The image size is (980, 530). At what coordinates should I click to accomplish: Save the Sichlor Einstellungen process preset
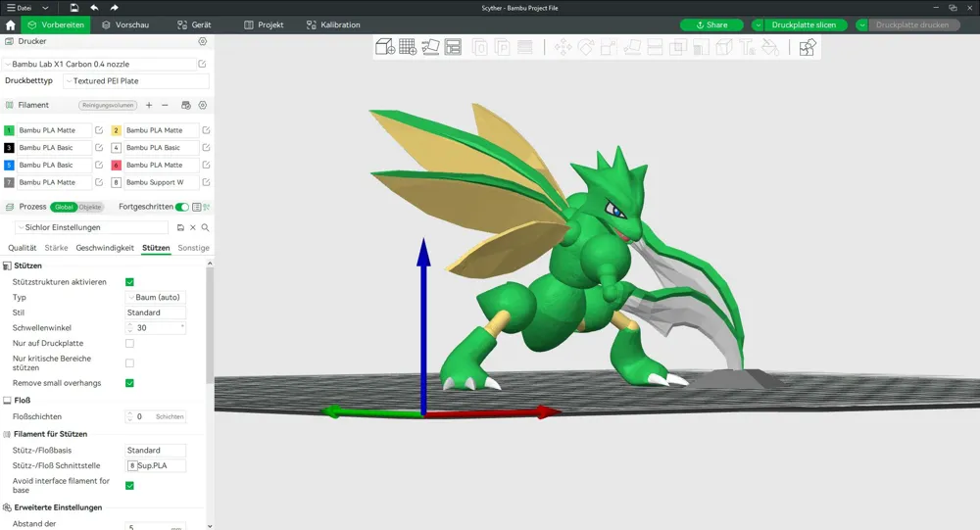click(x=180, y=227)
